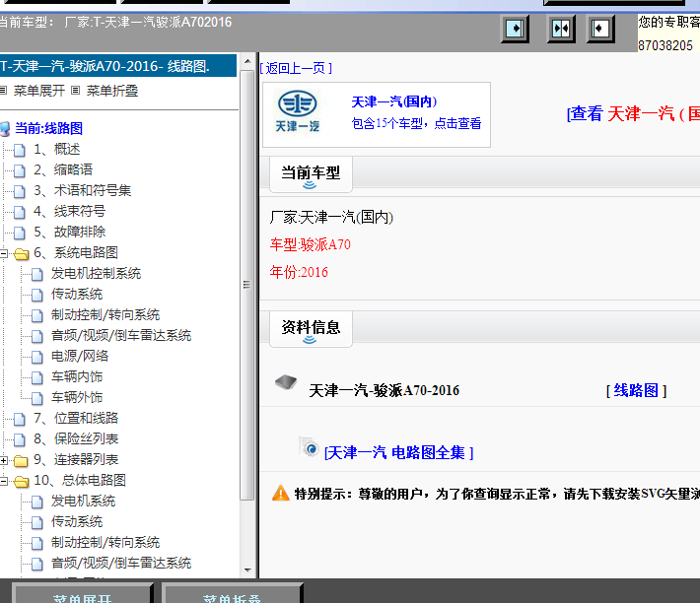This screenshot has width=700, height=603.
Task: Click the page icon beside 1、概述
Action: [x=19, y=150]
